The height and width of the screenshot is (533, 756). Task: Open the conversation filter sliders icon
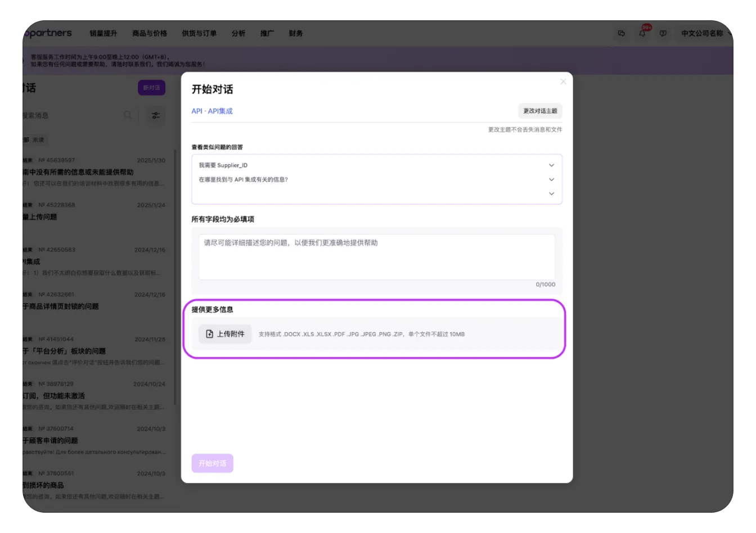tap(156, 115)
